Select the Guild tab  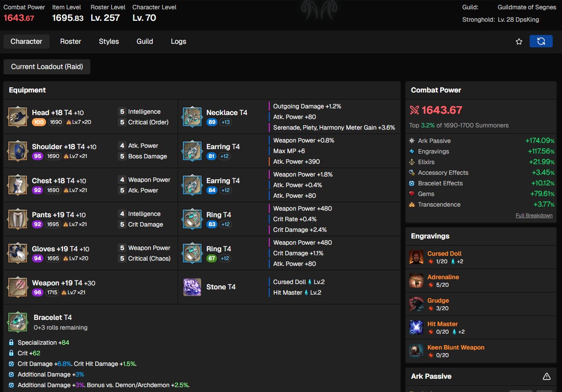(144, 42)
